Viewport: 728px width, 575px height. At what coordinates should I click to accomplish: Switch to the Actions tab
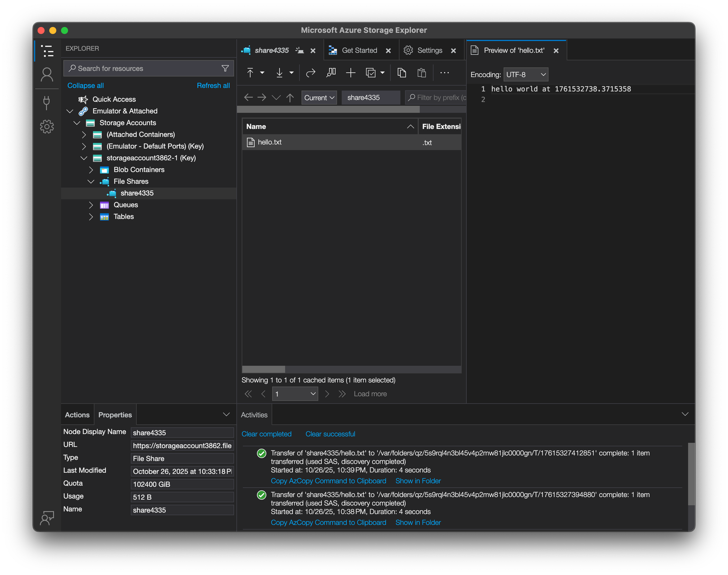pyautogui.click(x=77, y=415)
